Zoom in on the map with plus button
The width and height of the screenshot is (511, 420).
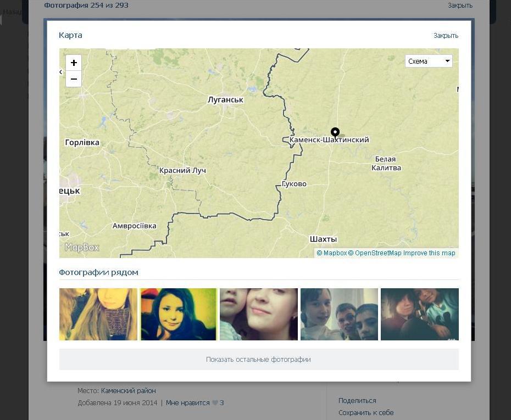click(74, 63)
